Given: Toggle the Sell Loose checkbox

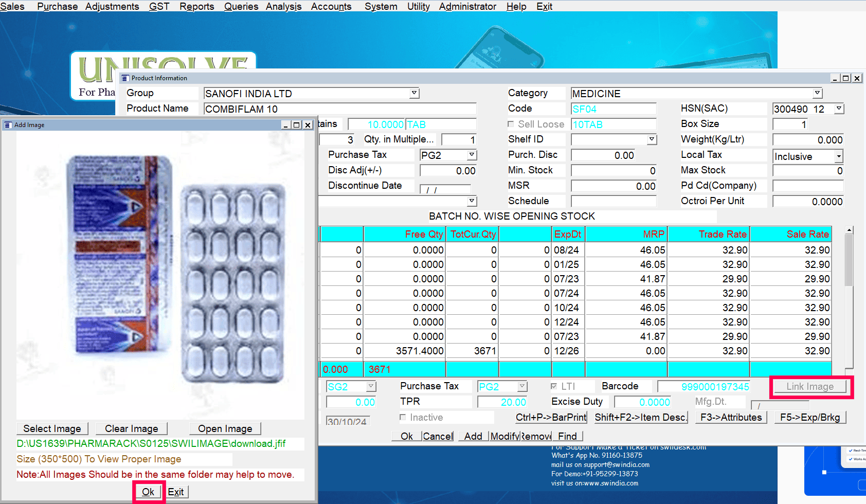Looking at the screenshot, I should (511, 124).
